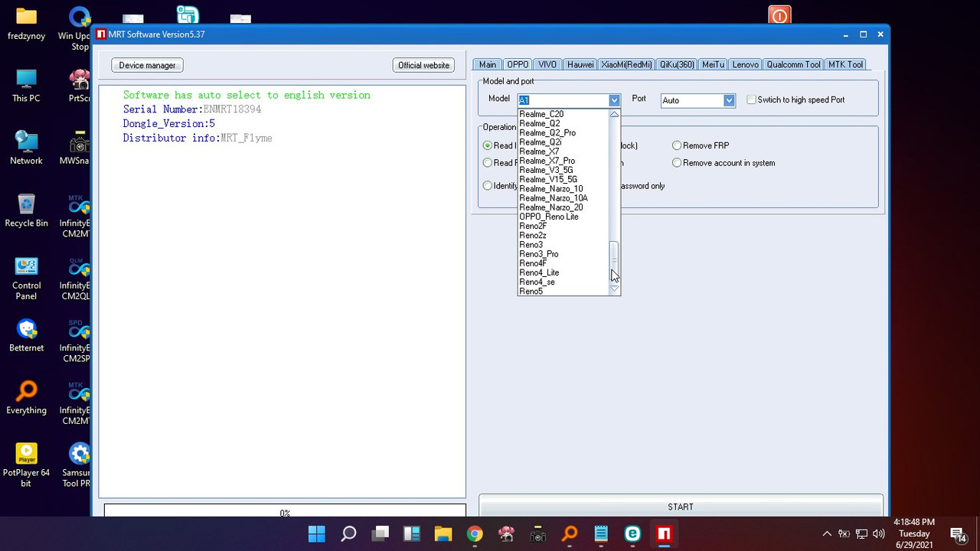Choose Realme_Q2_Pro from the model list
The image size is (980, 551).
[x=563, y=133]
